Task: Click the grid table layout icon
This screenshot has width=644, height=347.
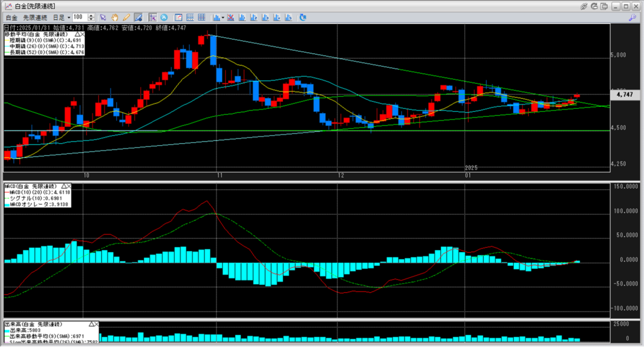Action: [201, 17]
